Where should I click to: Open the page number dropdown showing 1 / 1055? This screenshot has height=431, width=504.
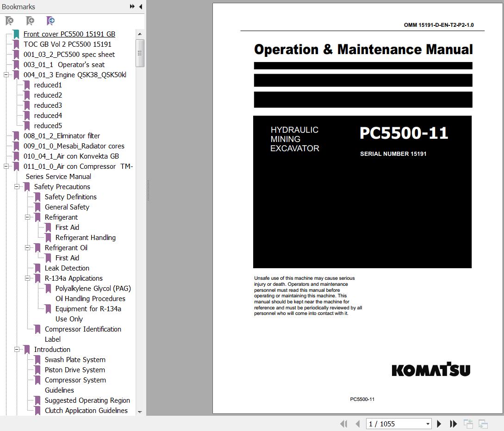pyautogui.click(x=428, y=424)
